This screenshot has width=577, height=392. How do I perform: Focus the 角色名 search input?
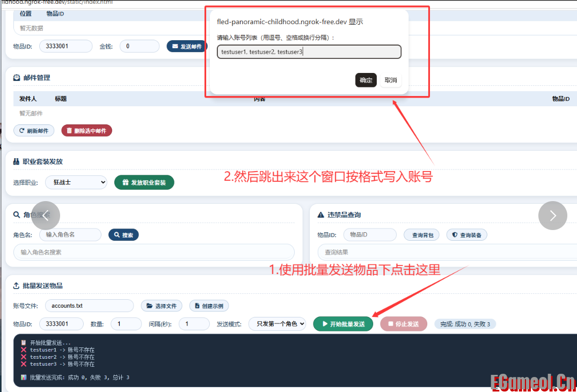click(70, 235)
